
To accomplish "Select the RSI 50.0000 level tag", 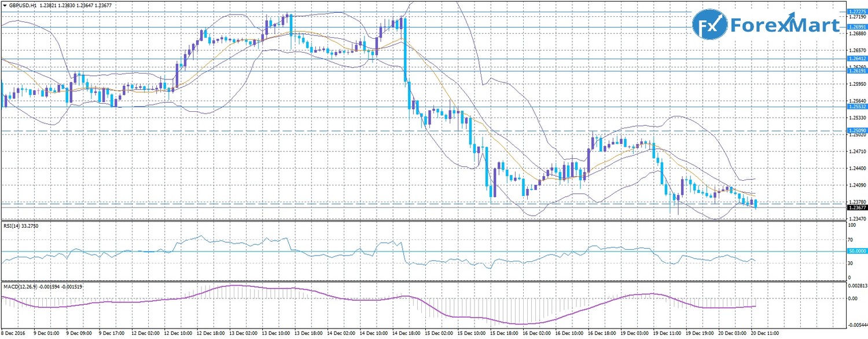I will pos(856,251).
